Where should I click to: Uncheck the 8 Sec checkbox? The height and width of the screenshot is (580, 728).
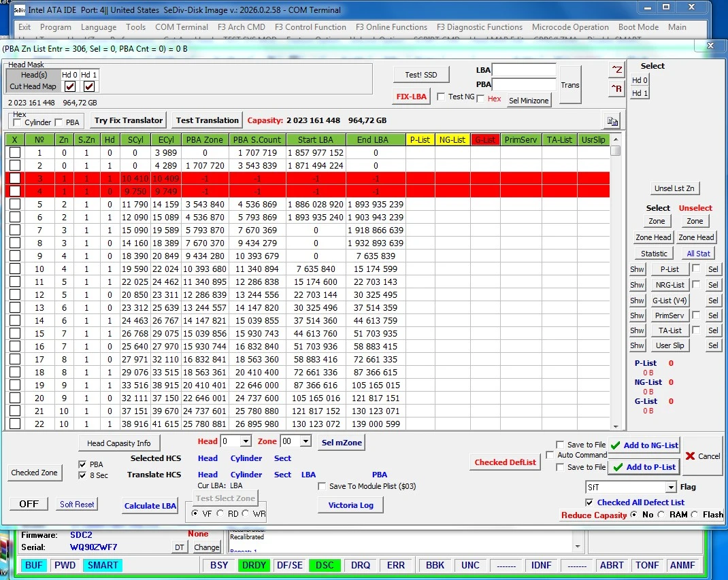(82, 475)
